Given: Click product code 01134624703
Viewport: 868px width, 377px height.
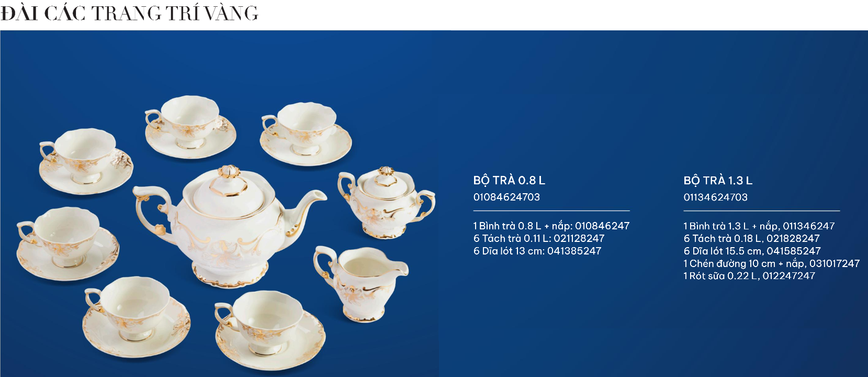Looking at the screenshot, I should click(715, 197).
